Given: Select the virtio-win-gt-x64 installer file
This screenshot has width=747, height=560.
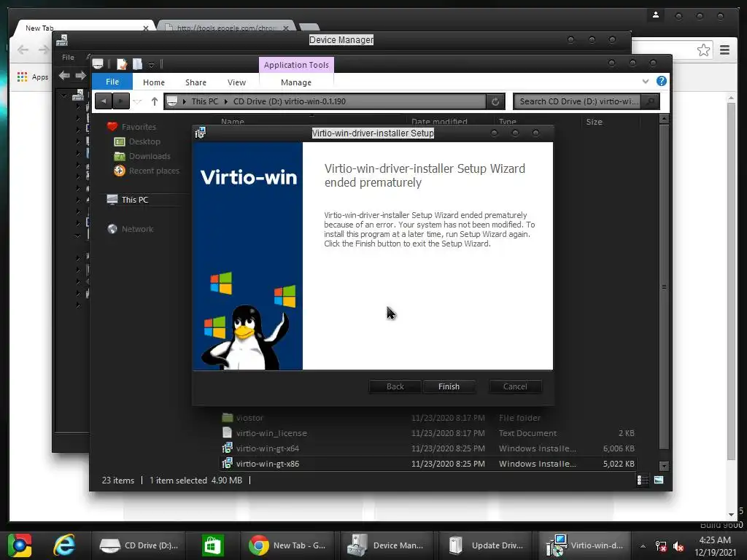Looking at the screenshot, I should pyautogui.click(x=427, y=448).
